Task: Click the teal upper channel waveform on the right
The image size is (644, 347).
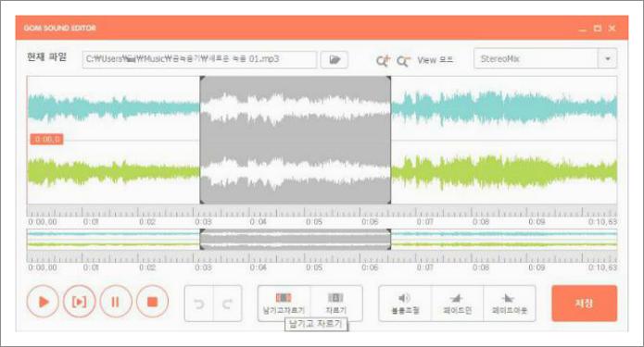Action: tap(504, 107)
